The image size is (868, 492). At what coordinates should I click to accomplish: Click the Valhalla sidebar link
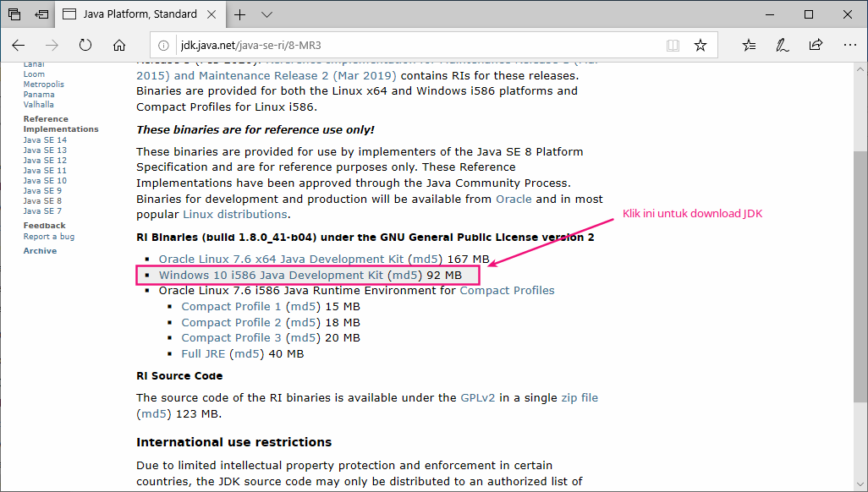[38, 104]
